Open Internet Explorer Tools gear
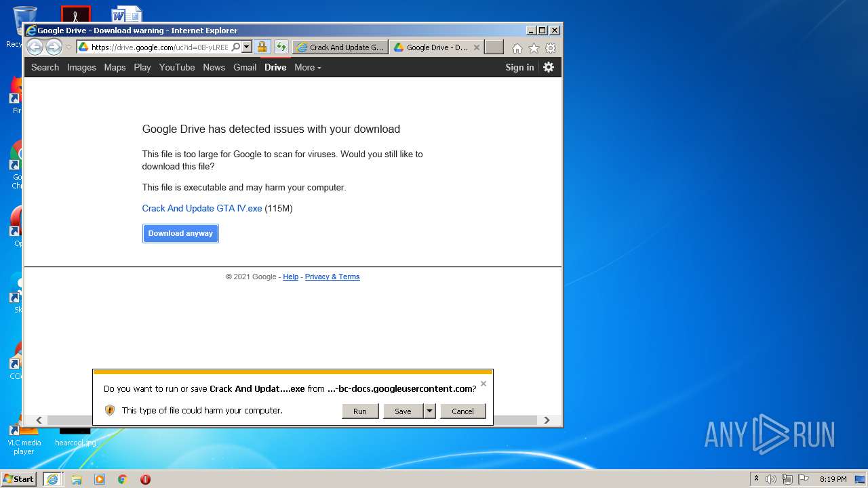 [x=551, y=48]
